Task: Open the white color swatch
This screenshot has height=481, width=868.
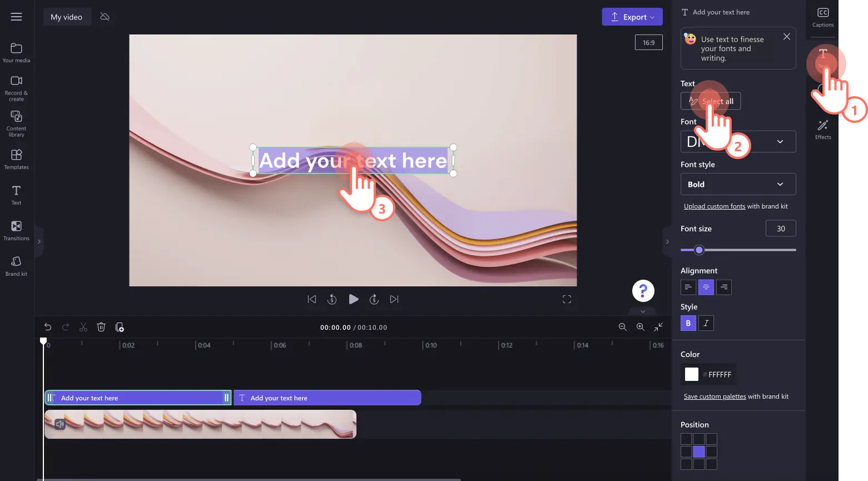Action: point(691,374)
